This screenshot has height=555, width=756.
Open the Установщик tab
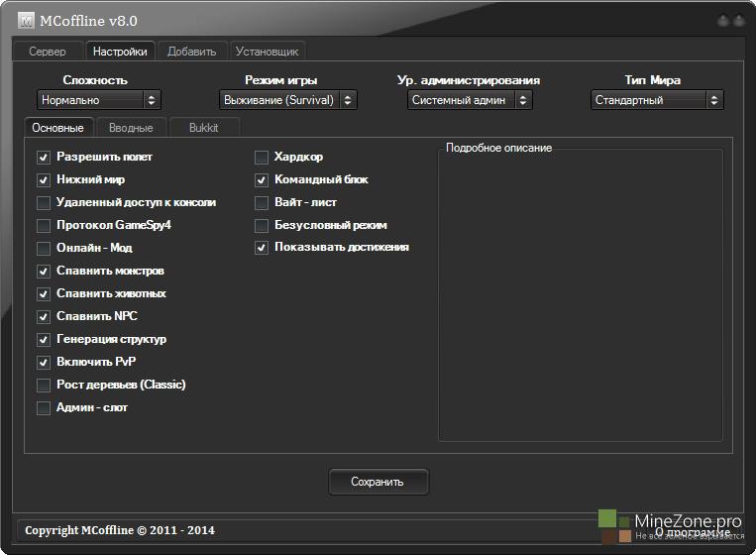click(x=267, y=52)
